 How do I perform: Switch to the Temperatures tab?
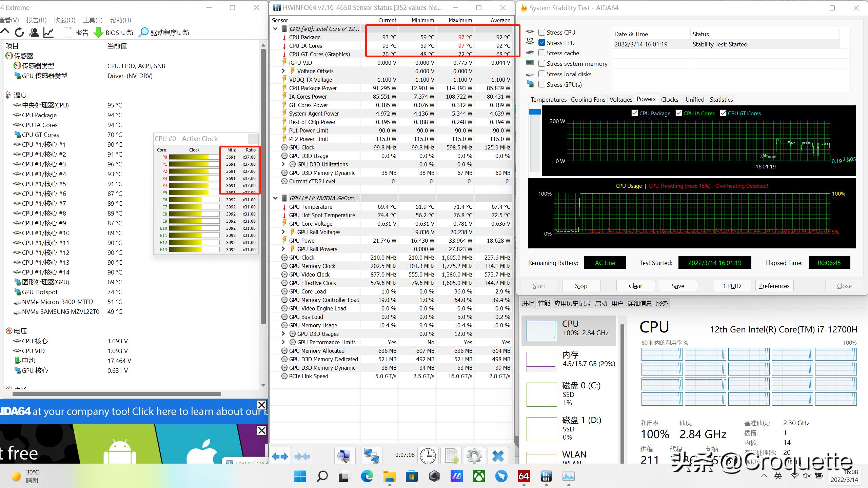(548, 99)
